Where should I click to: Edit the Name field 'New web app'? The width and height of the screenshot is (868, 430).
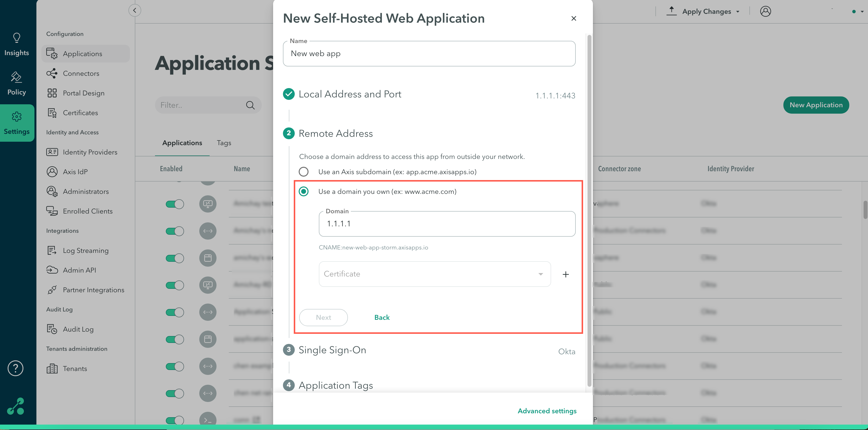[429, 54]
